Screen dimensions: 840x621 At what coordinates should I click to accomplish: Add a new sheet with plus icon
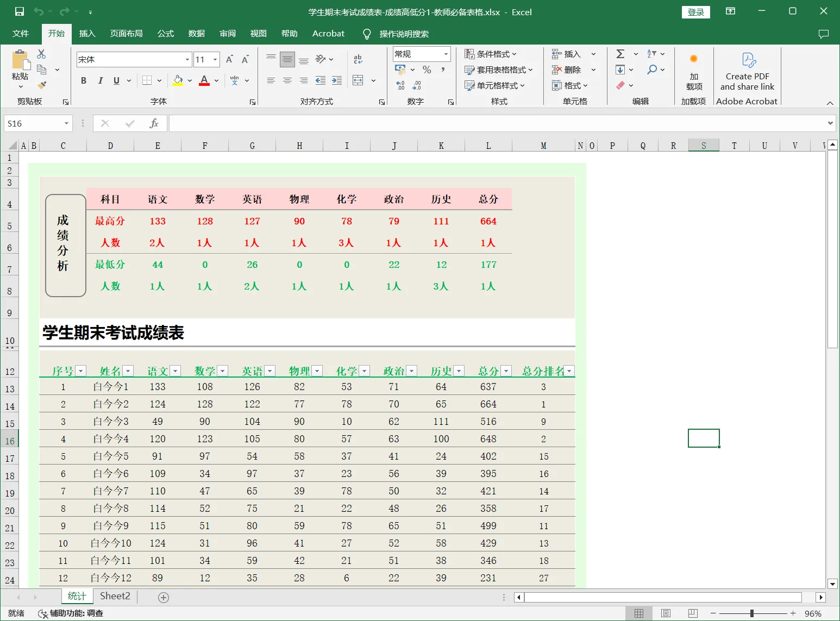point(164,597)
